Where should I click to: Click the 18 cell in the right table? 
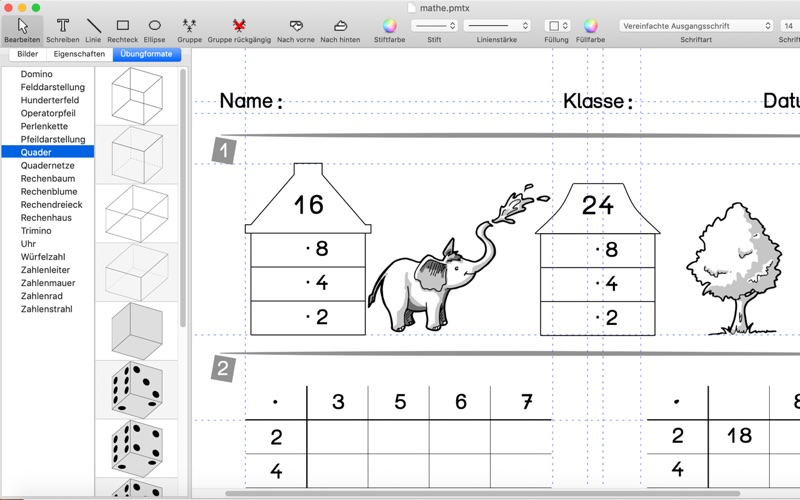point(739,436)
